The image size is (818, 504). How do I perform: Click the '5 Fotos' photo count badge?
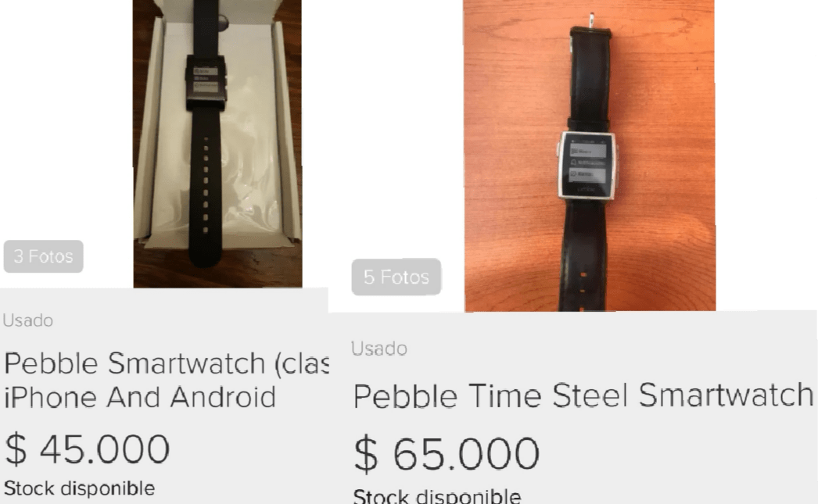(396, 277)
